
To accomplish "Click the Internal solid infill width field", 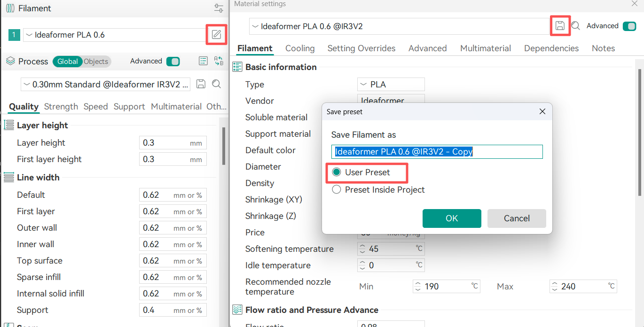I will (173, 294).
